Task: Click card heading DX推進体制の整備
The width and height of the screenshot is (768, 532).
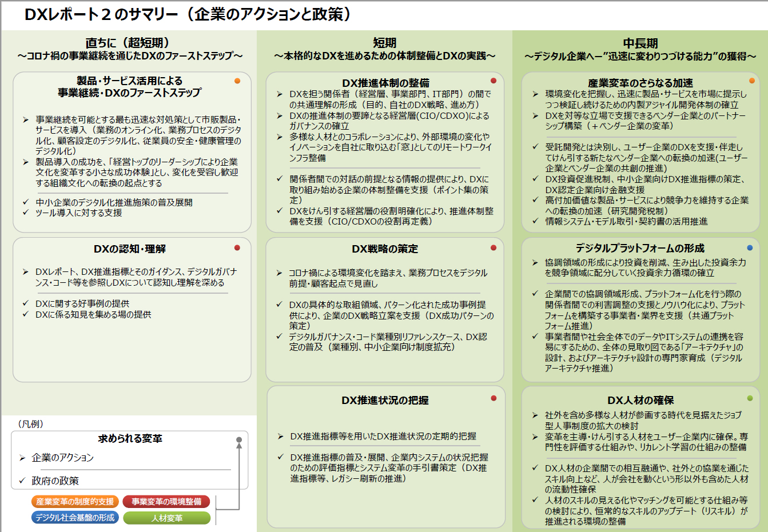Action: tap(385, 83)
